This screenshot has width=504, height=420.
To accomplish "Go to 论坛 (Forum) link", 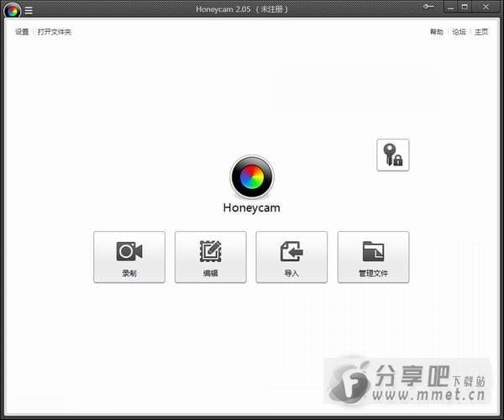I will tap(459, 32).
